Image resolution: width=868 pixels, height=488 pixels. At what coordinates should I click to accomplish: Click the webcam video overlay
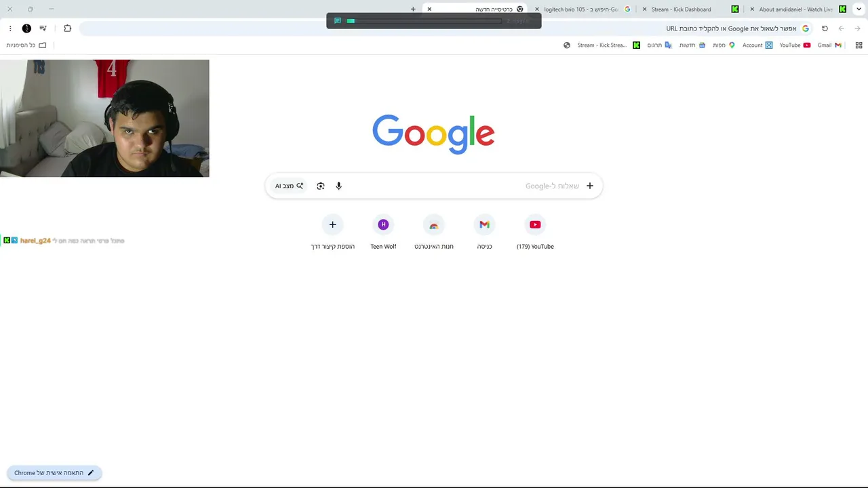click(x=104, y=119)
